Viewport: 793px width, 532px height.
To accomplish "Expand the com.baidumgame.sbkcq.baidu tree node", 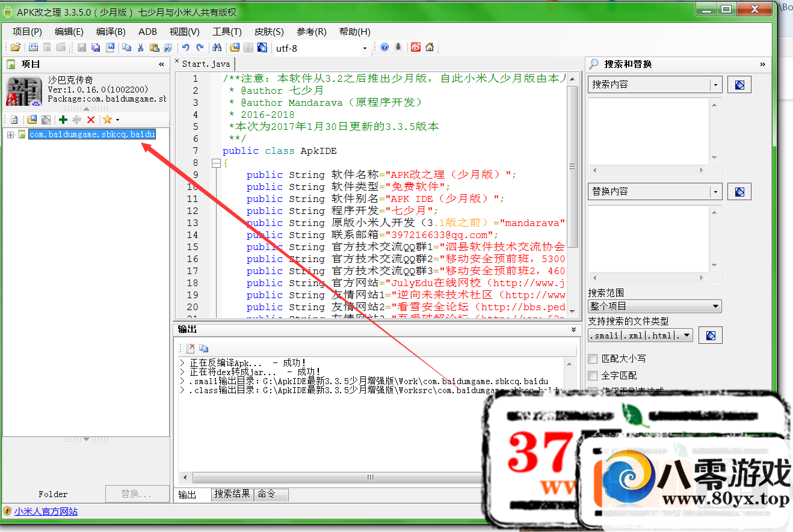I will click(10, 135).
